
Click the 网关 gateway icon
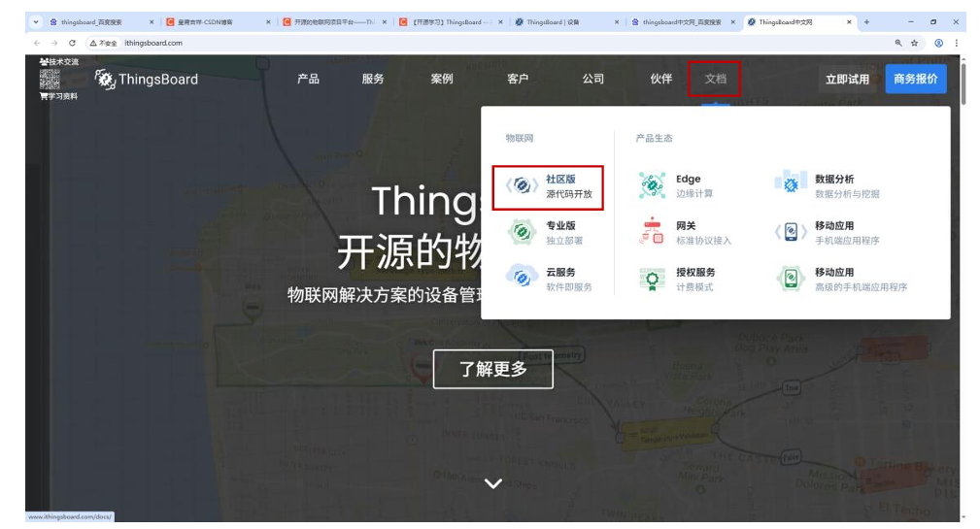(652, 232)
